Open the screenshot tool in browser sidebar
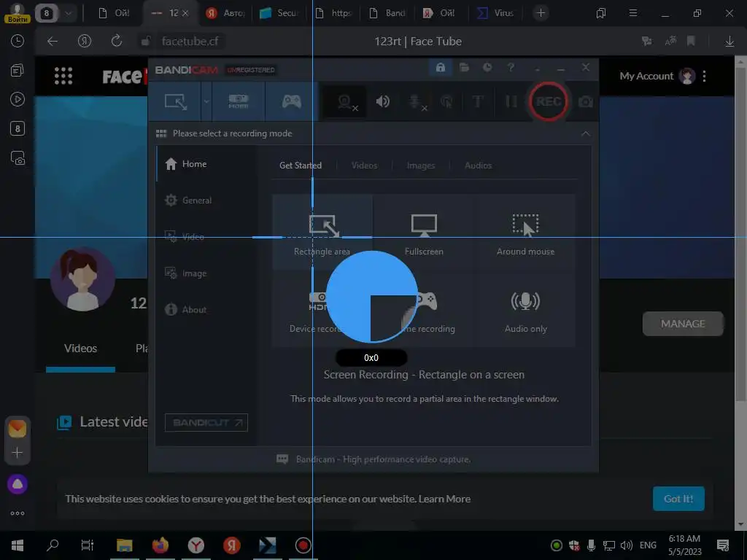The image size is (747, 560). [x=18, y=157]
